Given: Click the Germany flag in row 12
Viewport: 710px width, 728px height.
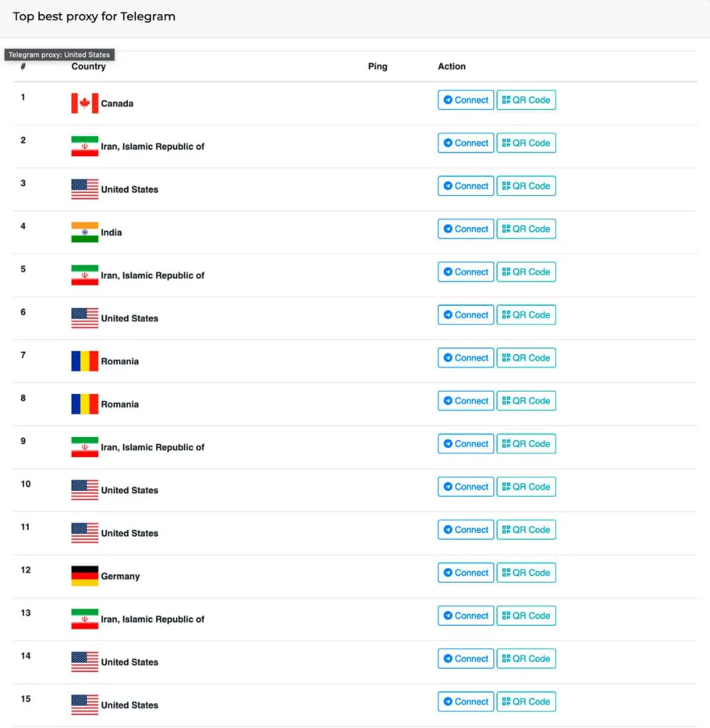Looking at the screenshot, I should pyautogui.click(x=84, y=575).
